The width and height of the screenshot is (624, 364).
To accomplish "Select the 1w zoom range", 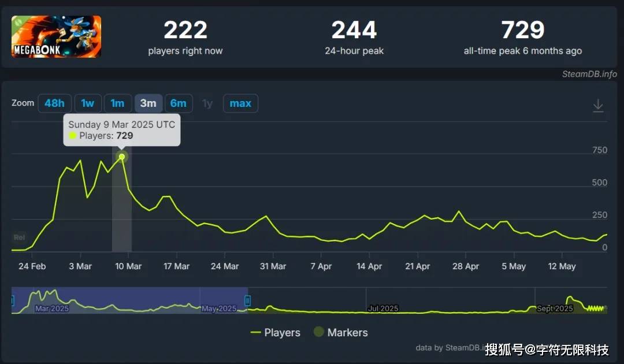I will [x=87, y=103].
